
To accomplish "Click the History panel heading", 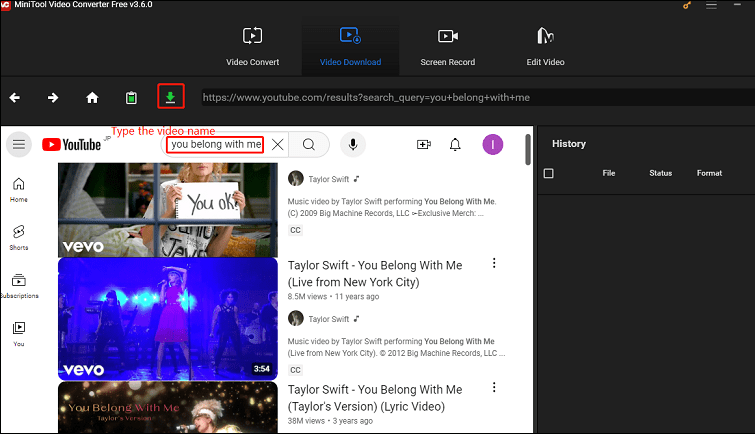I will pos(569,144).
